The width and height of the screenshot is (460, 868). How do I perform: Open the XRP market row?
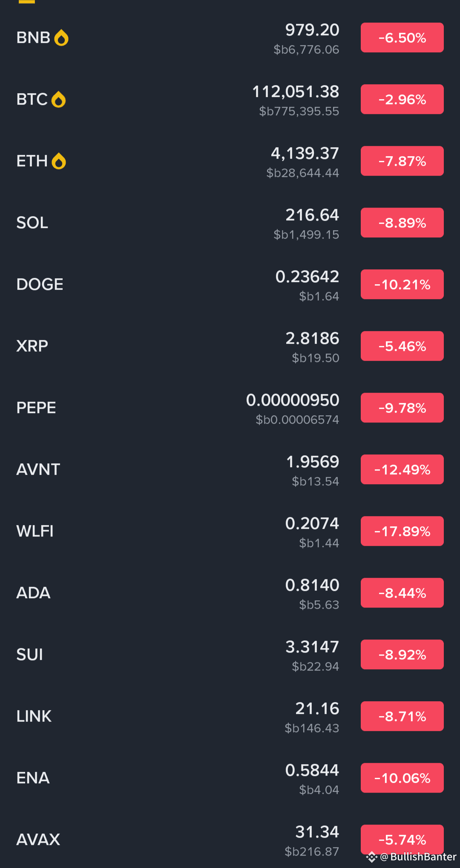[32, 346]
